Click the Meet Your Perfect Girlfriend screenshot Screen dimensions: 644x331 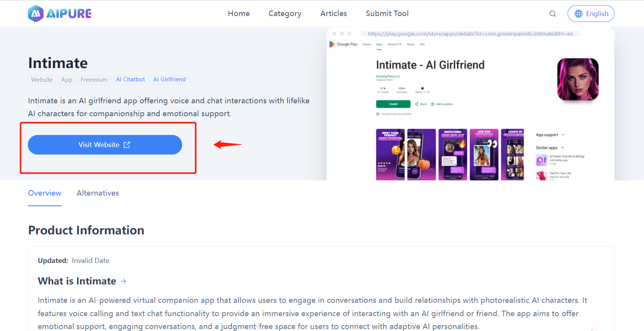[x=390, y=155]
